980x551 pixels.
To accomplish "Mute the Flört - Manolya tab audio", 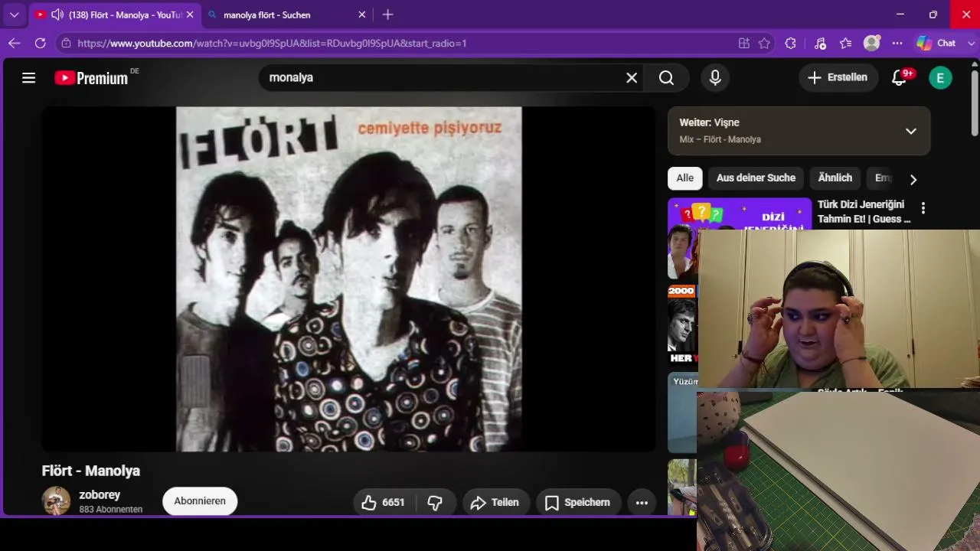I will 57,15.
